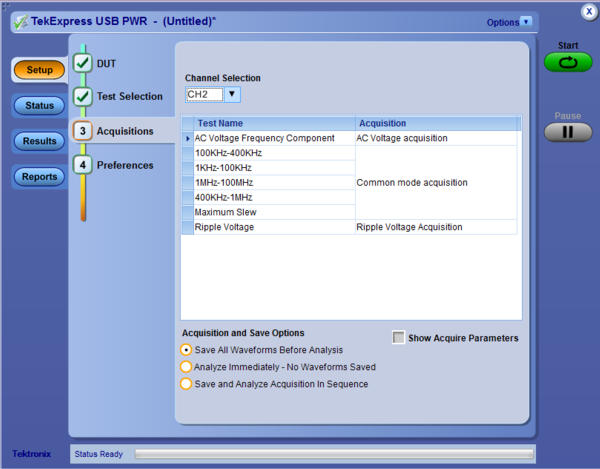Click the Test Selection checkmark icon

click(x=83, y=96)
